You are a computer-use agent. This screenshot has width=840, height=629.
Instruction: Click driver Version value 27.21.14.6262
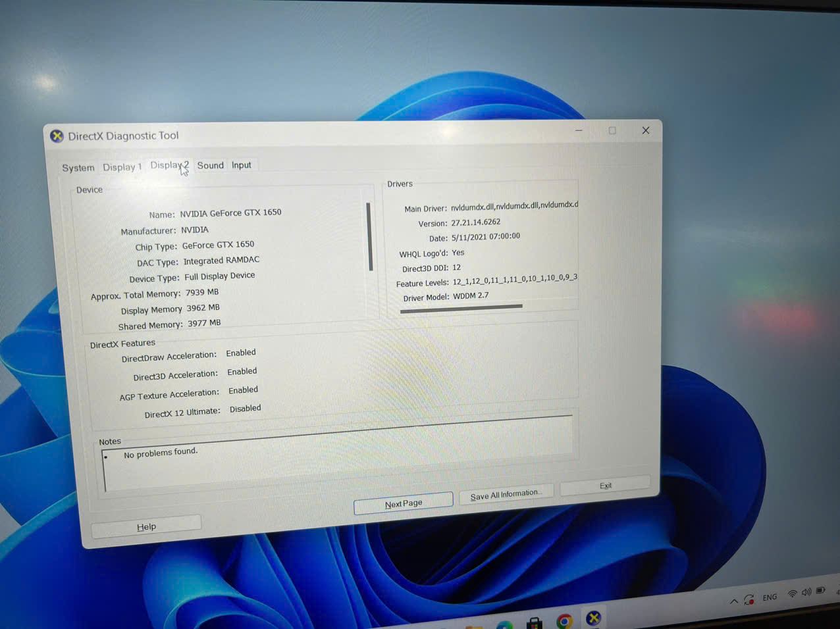pyautogui.click(x=475, y=222)
